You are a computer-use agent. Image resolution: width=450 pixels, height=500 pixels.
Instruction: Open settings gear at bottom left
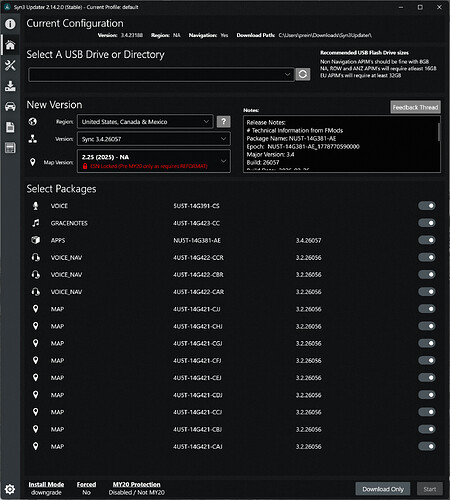10,489
